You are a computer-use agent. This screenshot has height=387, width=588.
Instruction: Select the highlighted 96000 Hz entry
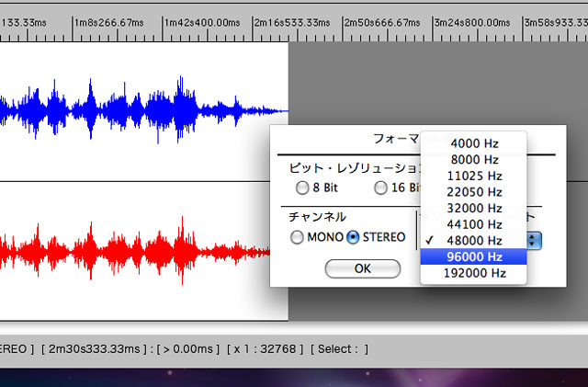474,256
